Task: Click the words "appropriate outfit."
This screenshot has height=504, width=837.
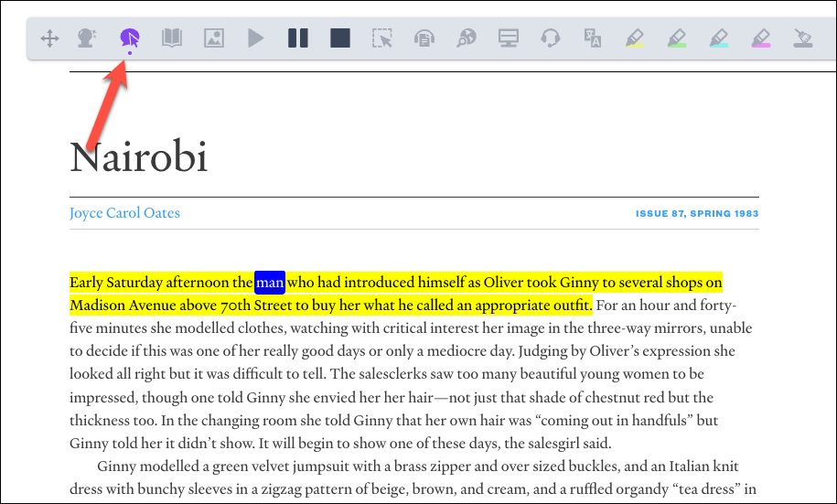Action: 533,306
